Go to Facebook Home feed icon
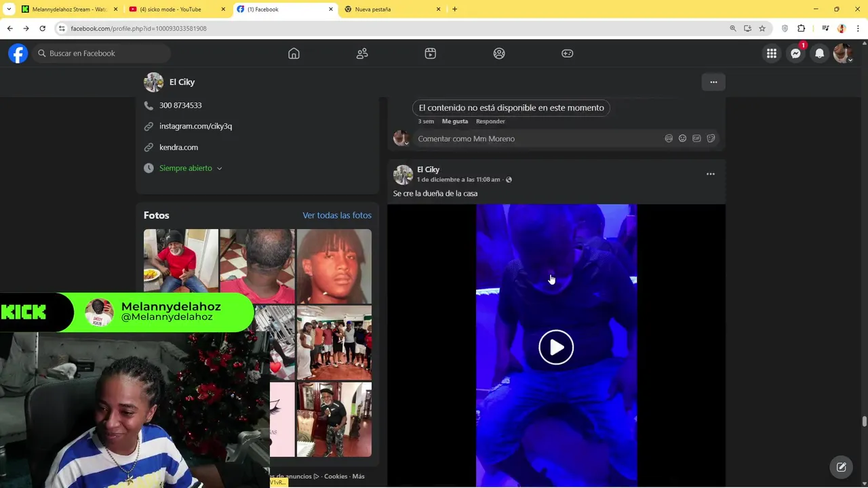868x488 pixels. point(294,54)
